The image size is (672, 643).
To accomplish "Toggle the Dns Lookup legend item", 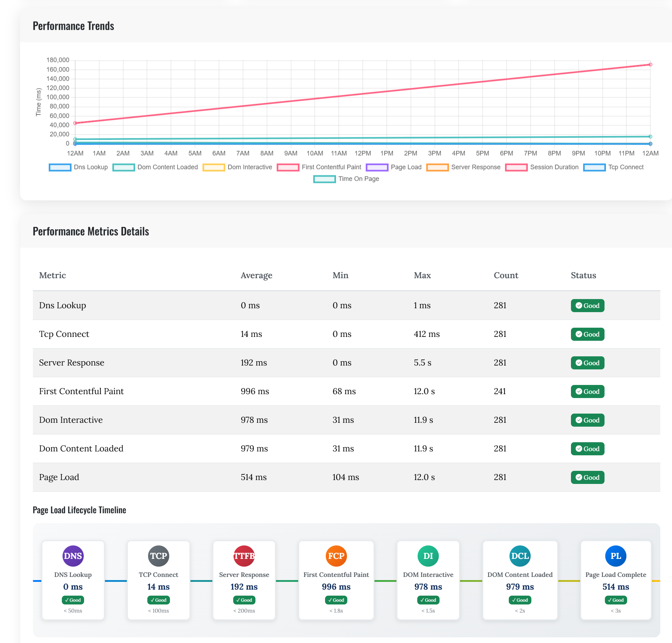I will point(91,167).
